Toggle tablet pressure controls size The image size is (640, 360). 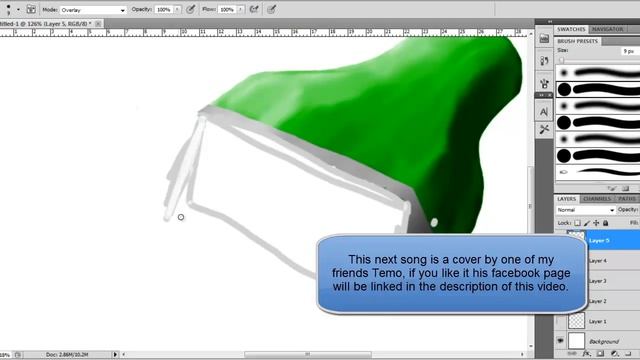click(271, 9)
